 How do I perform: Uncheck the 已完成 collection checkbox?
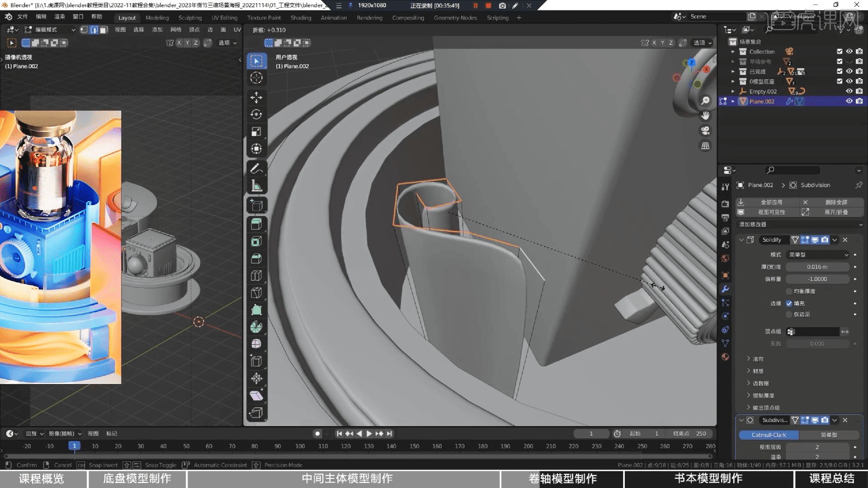[x=840, y=71]
